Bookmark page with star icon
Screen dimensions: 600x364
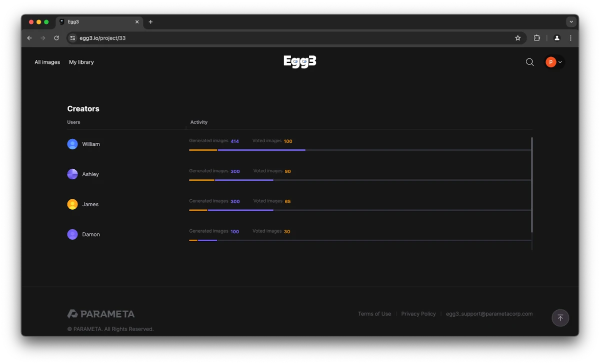tap(518, 38)
